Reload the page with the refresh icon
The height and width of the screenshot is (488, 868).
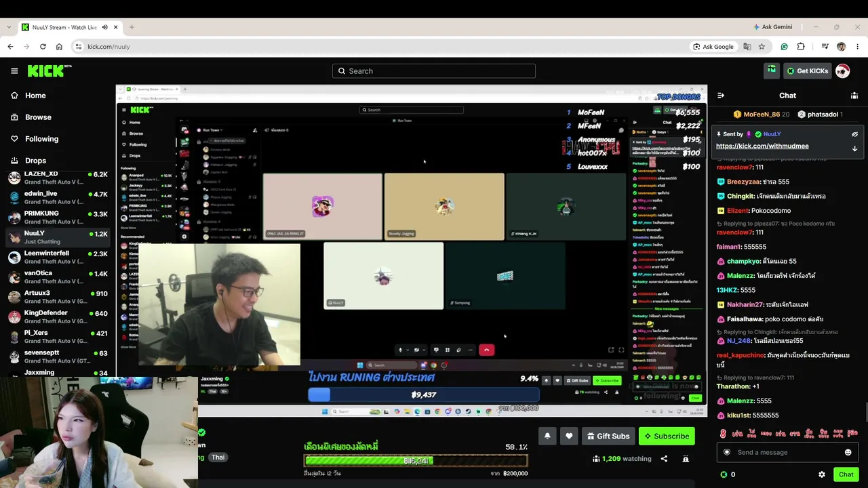click(x=43, y=47)
